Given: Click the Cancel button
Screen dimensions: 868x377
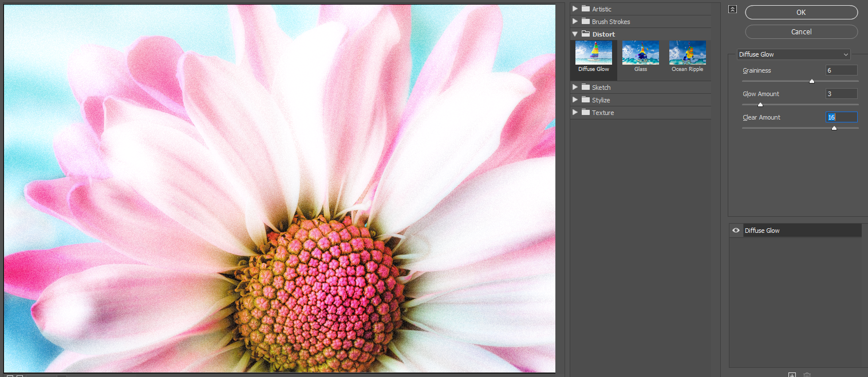Looking at the screenshot, I should tap(801, 31).
